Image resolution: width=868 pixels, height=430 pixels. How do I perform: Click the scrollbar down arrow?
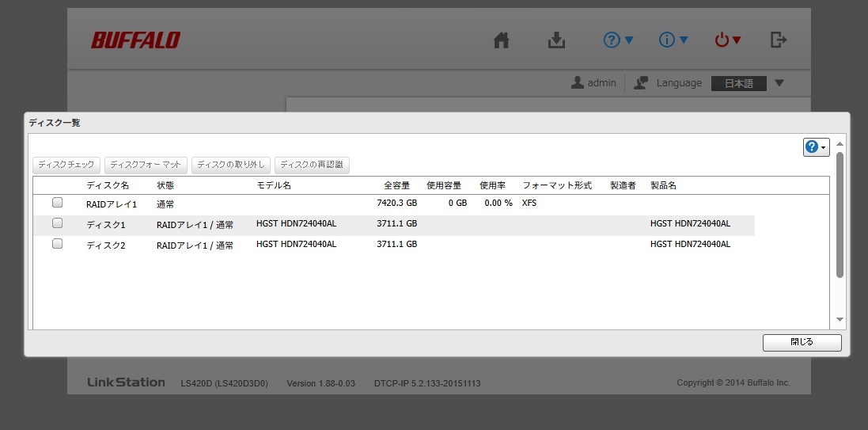(x=840, y=320)
